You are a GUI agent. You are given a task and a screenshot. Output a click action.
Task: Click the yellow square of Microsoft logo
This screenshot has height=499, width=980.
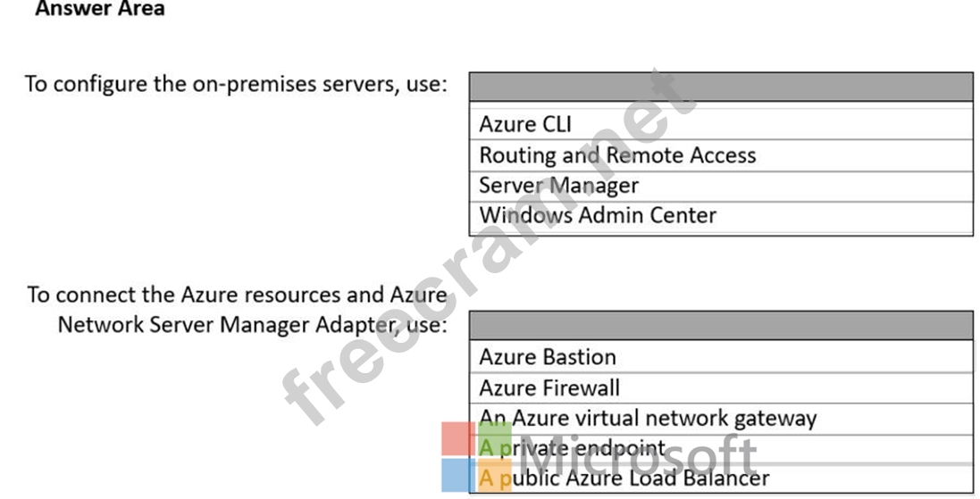point(495,476)
